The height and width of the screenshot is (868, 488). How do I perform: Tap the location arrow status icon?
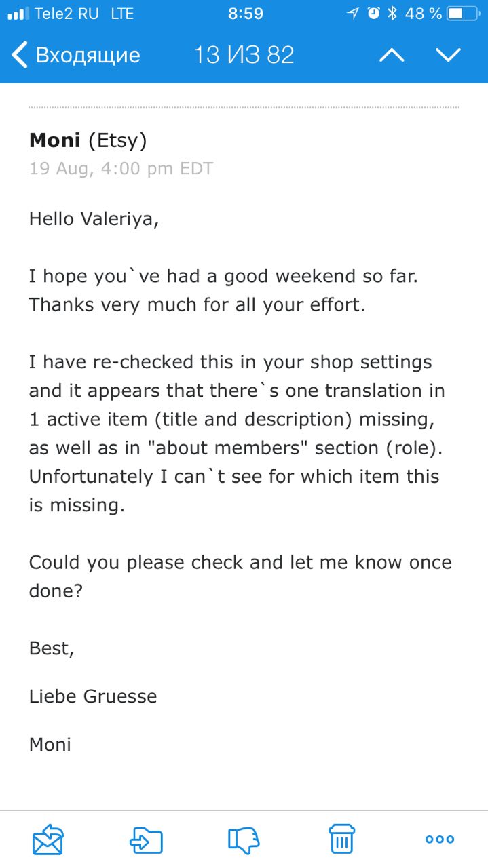[352, 14]
